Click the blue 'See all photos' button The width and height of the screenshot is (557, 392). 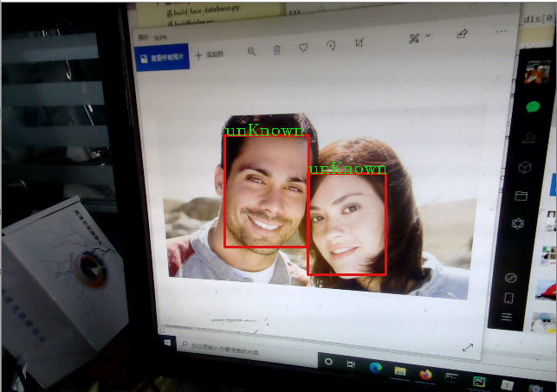163,57
